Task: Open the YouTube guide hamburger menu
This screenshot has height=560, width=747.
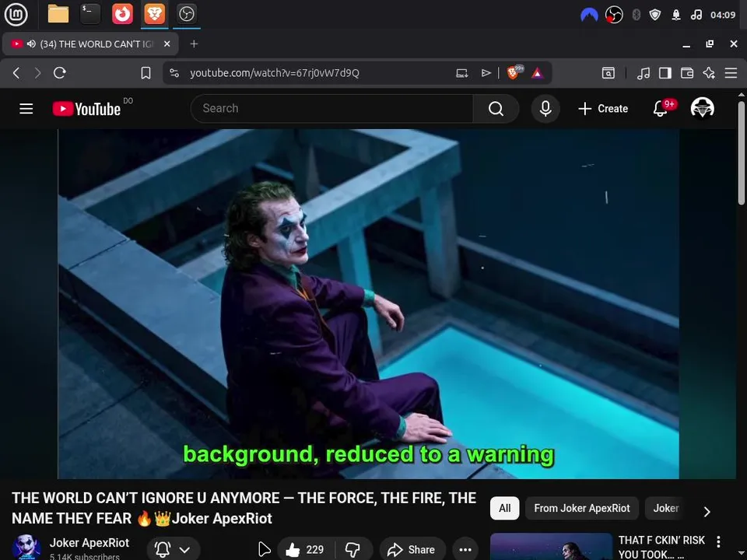Action: (x=26, y=109)
